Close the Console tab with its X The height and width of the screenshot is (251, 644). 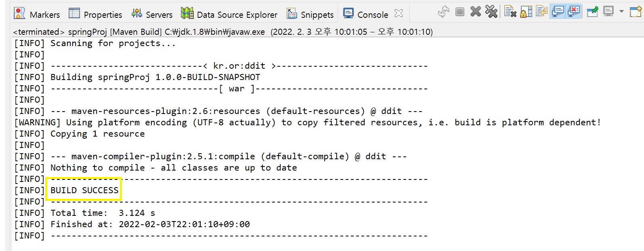pyautogui.click(x=399, y=13)
